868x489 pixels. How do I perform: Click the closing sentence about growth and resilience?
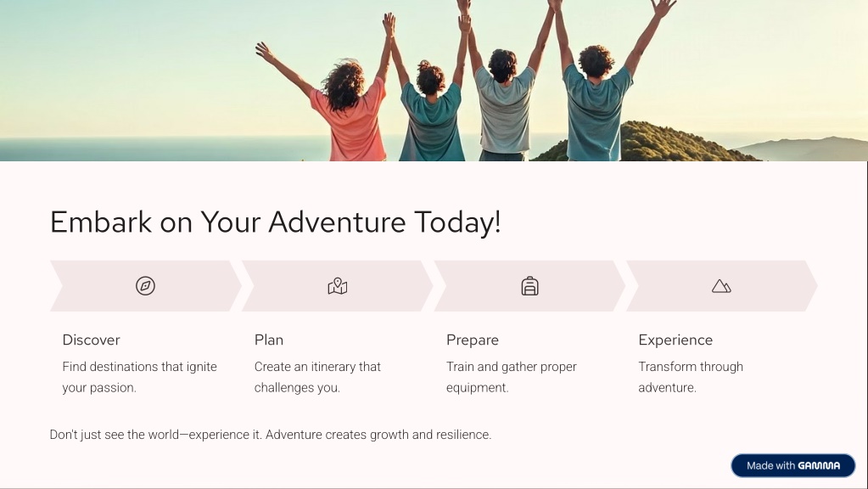click(270, 435)
